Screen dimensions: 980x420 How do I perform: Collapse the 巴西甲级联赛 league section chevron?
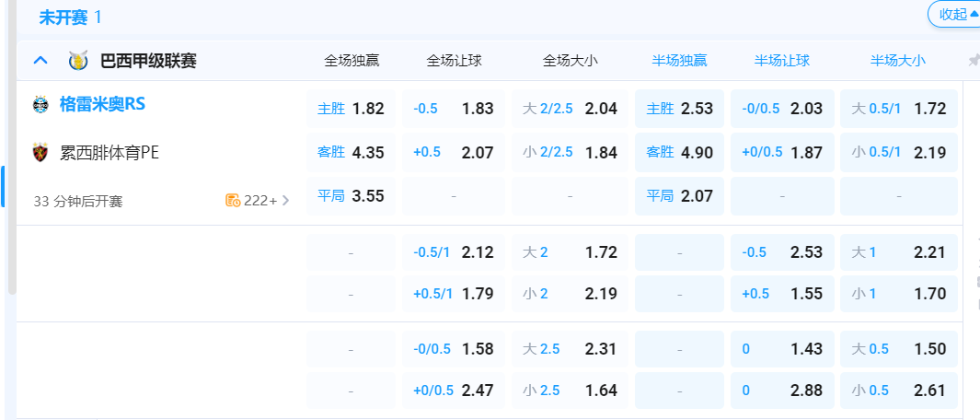(x=40, y=61)
